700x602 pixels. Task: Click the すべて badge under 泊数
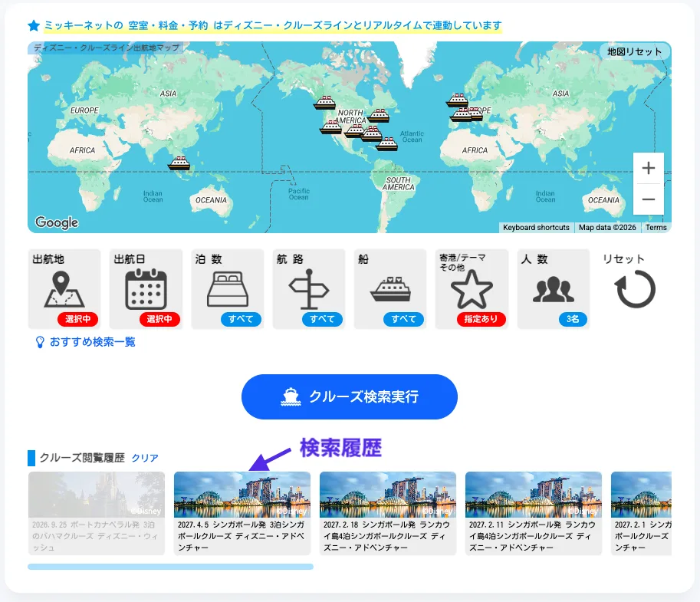point(241,319)
